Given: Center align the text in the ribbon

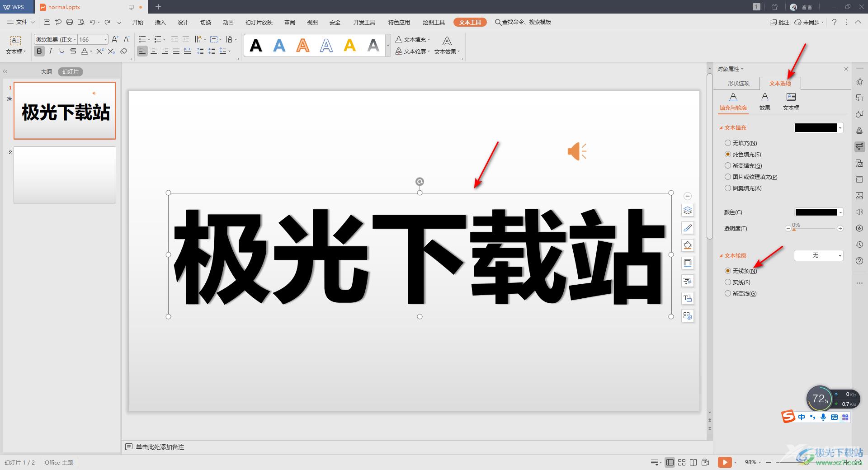Looking at the screenshot, I should click(x=154, y=51).
